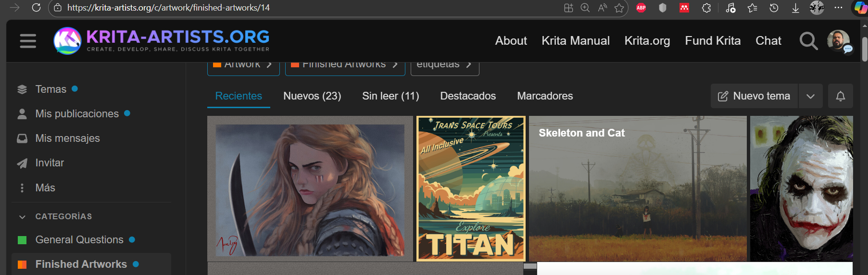Viewport: 868px width, 275px height.
Task: Click the Krita-Artists.org logo
Action: tap(162, 41)
